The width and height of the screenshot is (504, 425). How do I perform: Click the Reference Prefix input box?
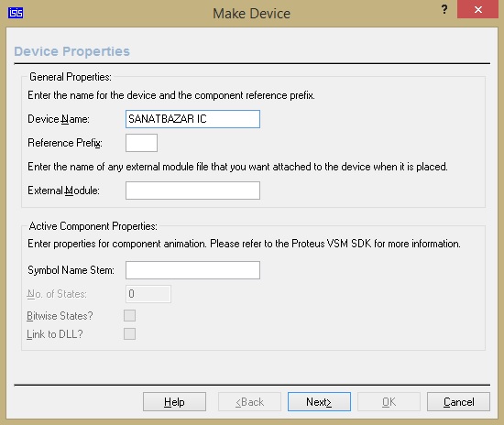[141, 143]
